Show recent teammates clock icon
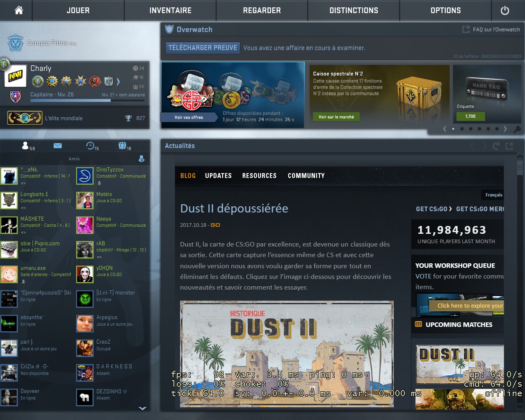Screen dimensions: 525x420 point(90,146)
